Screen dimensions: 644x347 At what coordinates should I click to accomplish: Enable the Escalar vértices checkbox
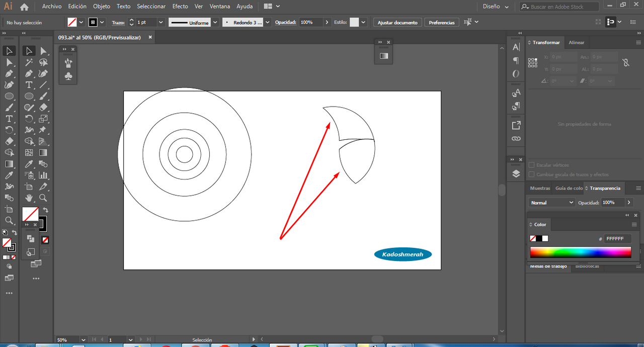pos(532,165)
